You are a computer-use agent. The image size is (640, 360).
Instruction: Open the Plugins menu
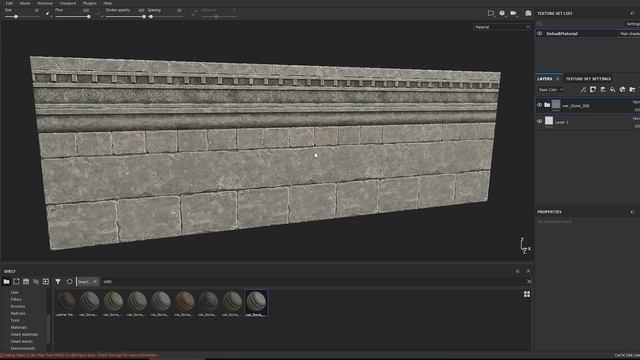coord(89,3)
